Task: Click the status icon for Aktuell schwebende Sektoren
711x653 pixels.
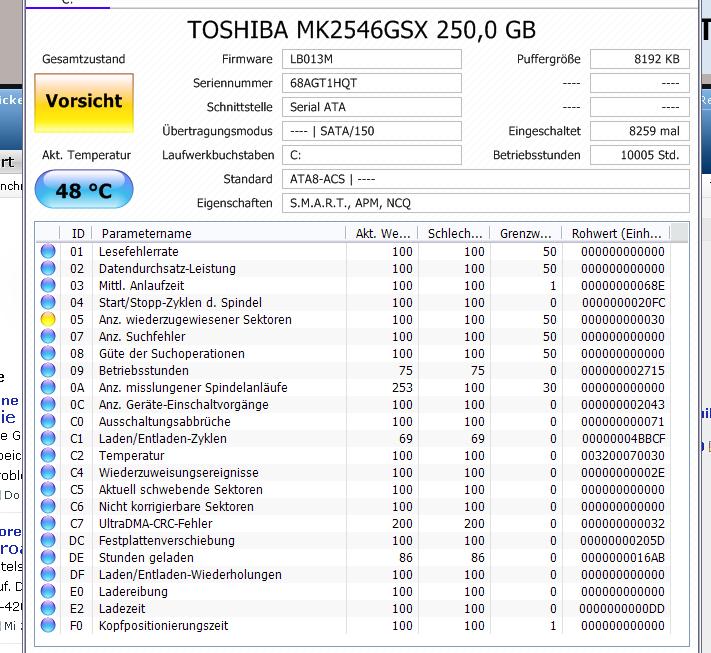Action: tap(48, 489)
